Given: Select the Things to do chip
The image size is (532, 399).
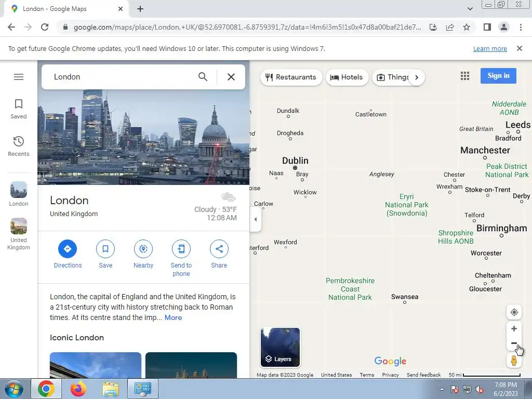Looking at the screenshot, I should click(x=393, y=77).
